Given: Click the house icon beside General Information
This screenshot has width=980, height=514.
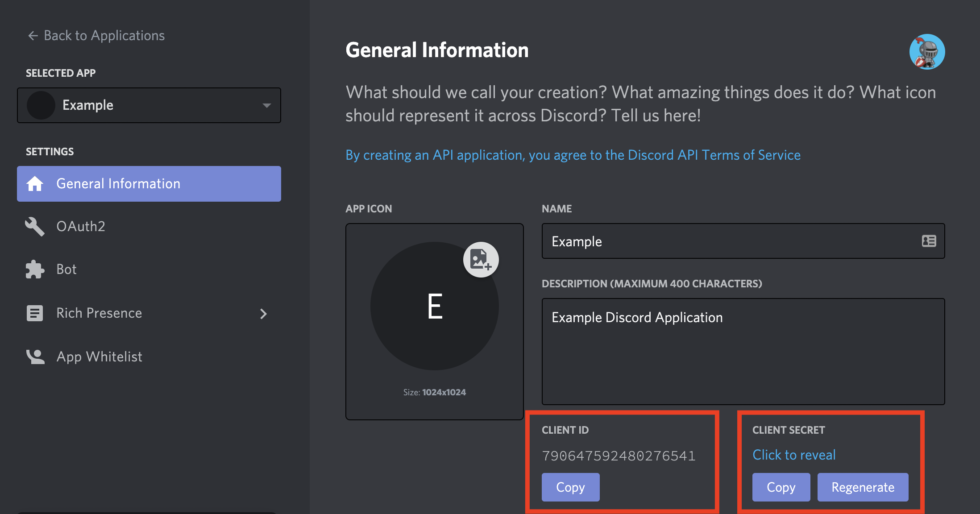Looking at the screenshot, I should (35, 184).
